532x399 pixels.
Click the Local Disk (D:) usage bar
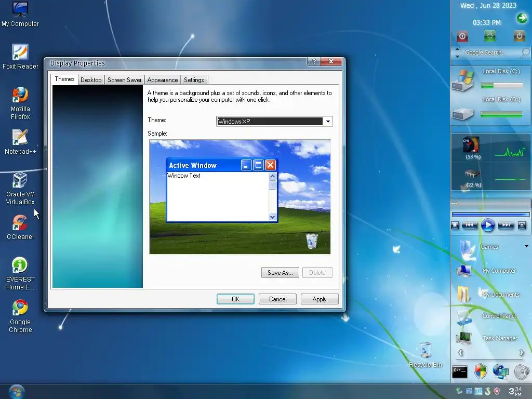(501, 115)
